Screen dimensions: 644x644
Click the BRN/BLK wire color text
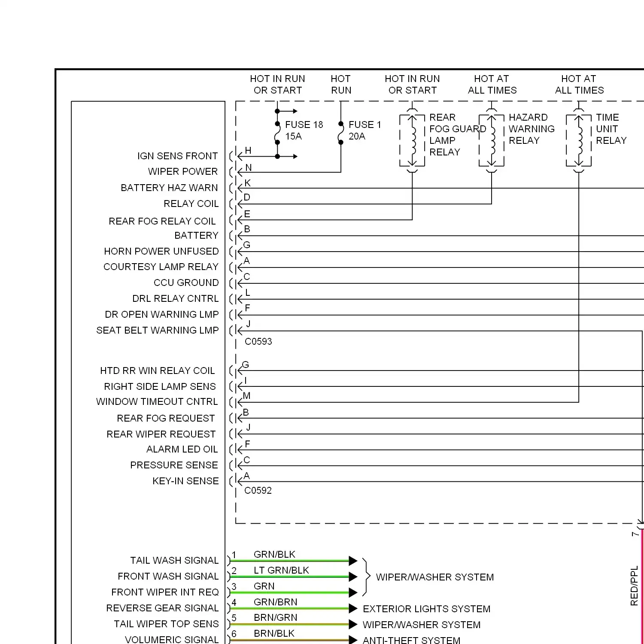[x=274, y=633]
